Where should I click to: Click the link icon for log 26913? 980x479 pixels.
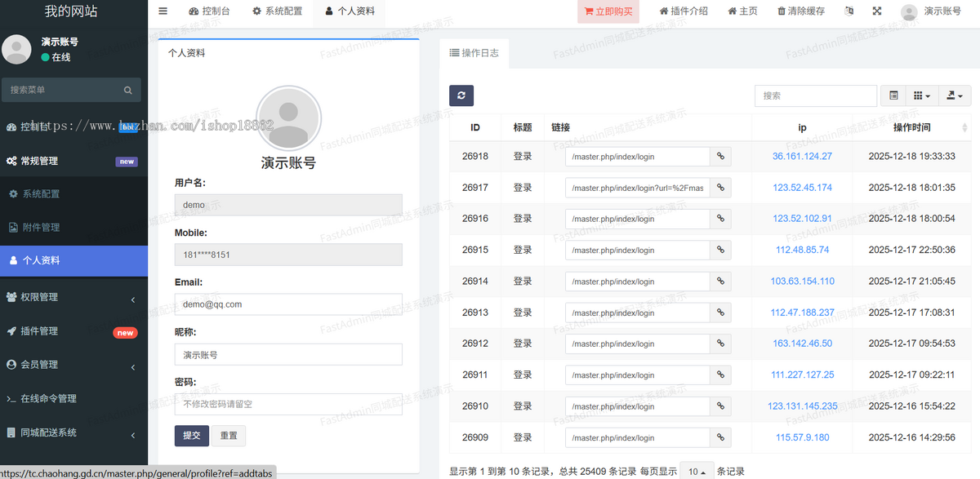720,313
